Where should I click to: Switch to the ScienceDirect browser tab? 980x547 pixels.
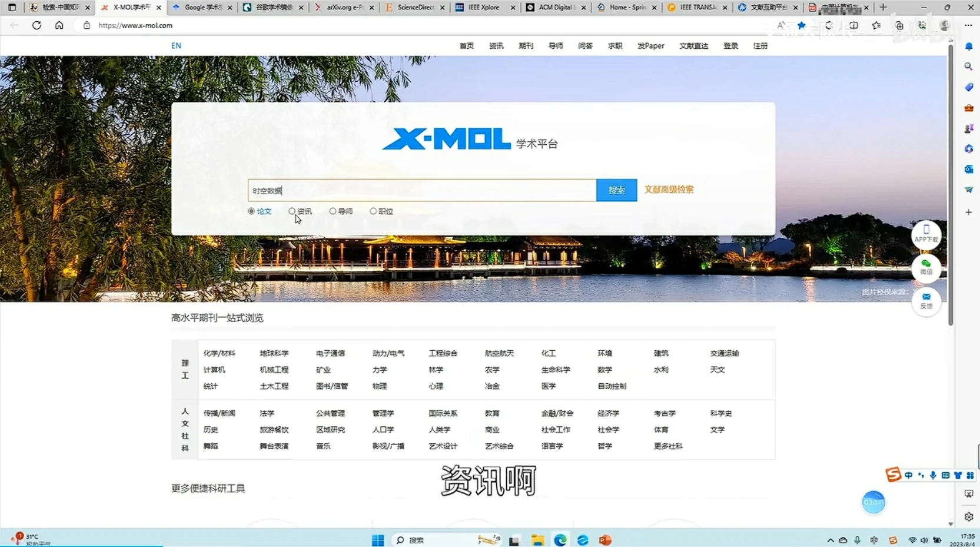(x=415, y=8)
